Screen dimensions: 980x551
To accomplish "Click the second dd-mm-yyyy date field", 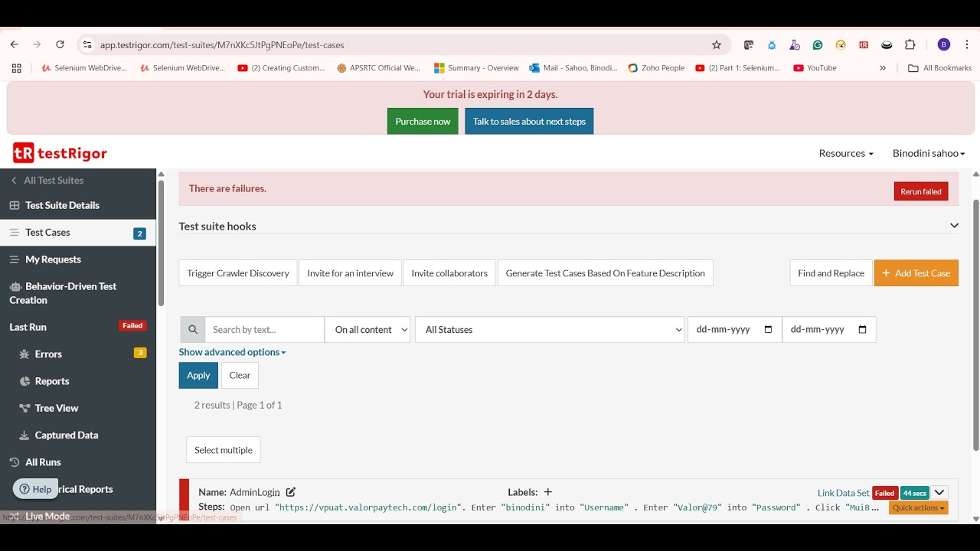I will point(828,330).
